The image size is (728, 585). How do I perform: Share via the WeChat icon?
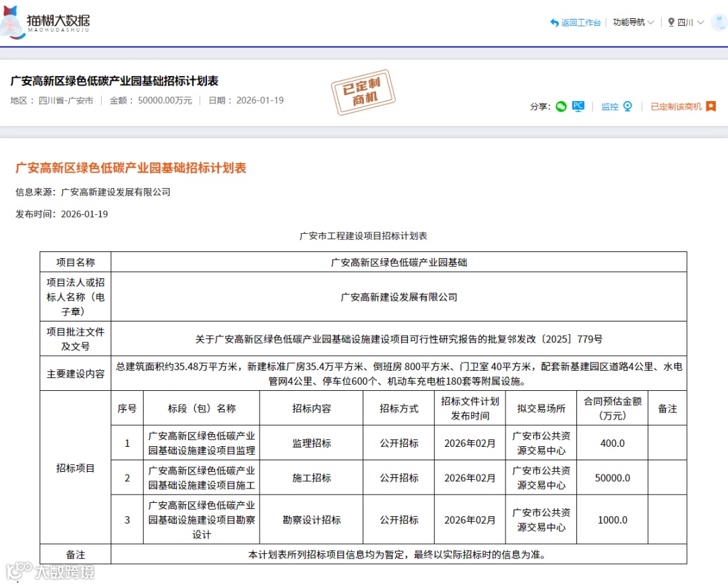(x=561, y=106)
